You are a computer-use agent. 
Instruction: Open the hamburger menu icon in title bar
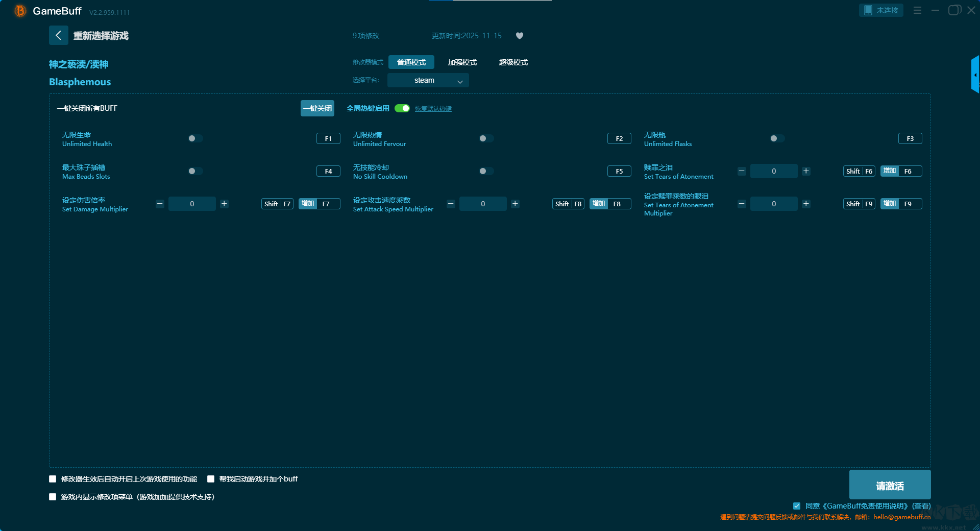click(917, 10)
